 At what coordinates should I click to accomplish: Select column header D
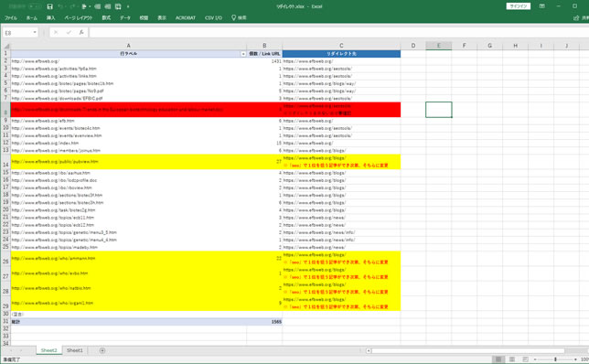(413, 46)
